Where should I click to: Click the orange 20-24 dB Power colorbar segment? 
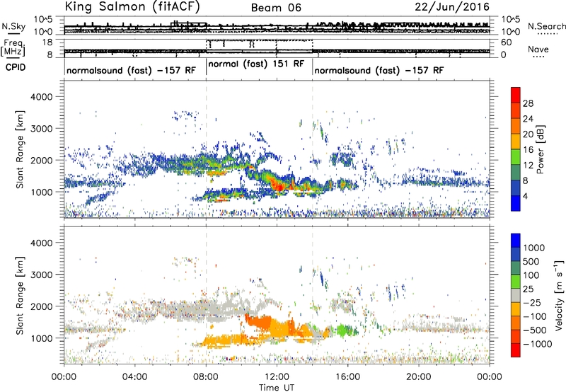click(516, 126)
